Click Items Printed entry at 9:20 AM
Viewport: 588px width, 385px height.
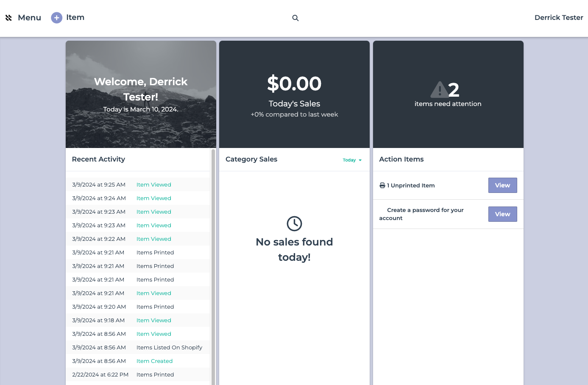[155, 307]
